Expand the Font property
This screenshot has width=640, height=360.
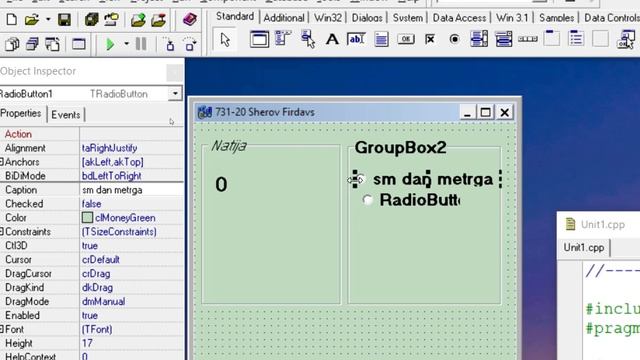pyautogui.click(x=2, y=329)
